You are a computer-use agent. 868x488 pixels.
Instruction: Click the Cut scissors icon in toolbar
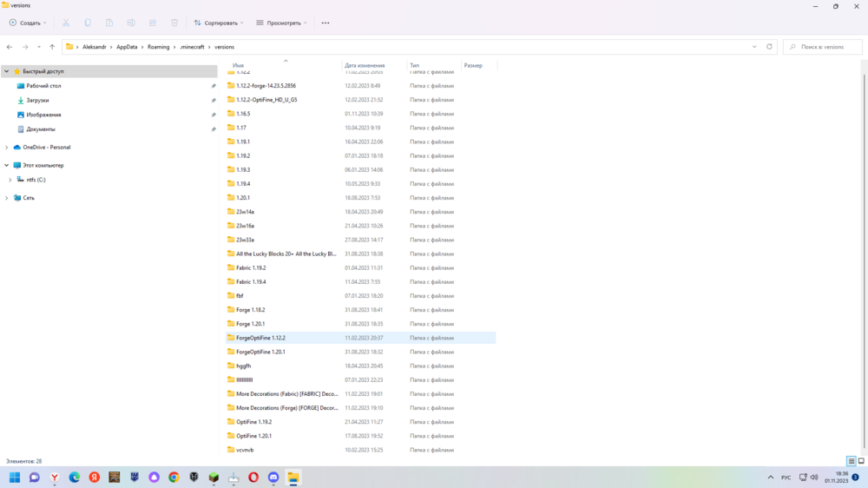pyautogui.click(x=66, y=23)
